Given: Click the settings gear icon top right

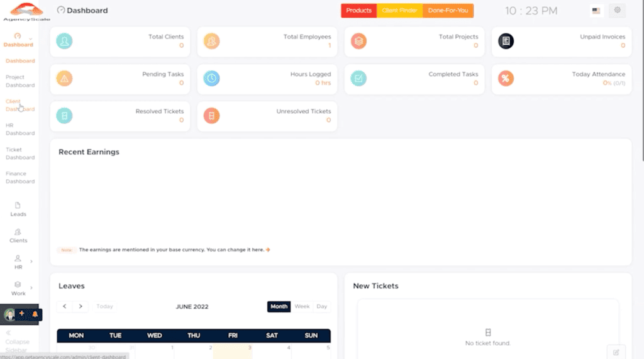Looking at the screenshot, I should tap(618, 10).
